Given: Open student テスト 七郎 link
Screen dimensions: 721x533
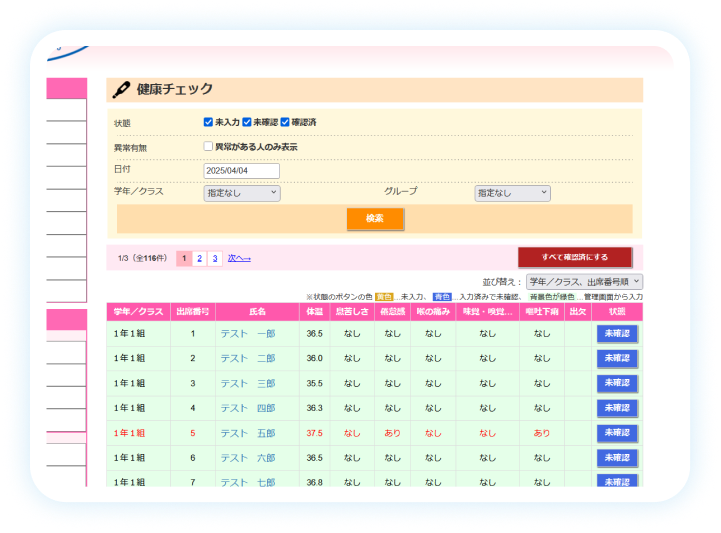Looking at the screenshot, I should coord(248,482).
